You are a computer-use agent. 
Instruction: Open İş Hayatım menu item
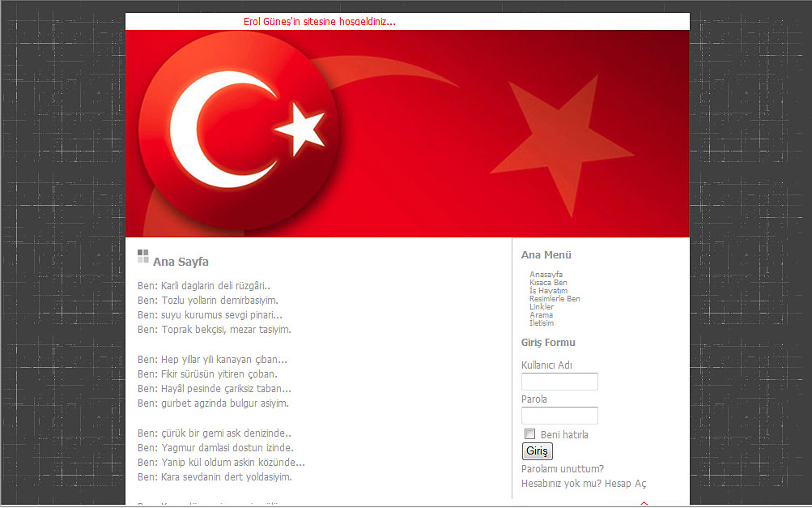pyautogui.click(x=548, y=291)
